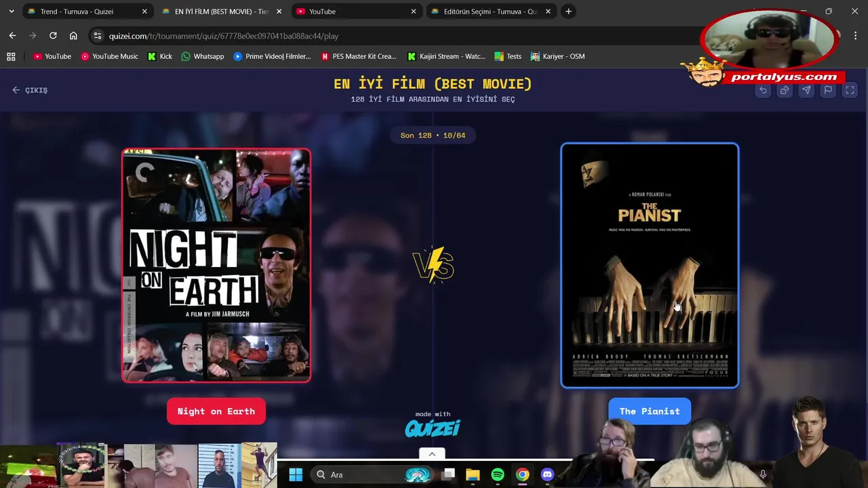Open the Windows Start menu
Screen dimensions: 868x488
296,475
